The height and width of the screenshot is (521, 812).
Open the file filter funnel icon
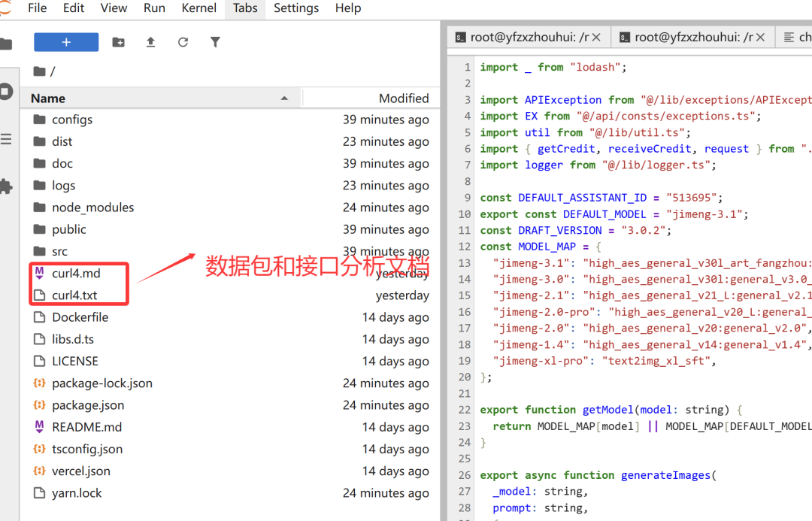(215, 42)
